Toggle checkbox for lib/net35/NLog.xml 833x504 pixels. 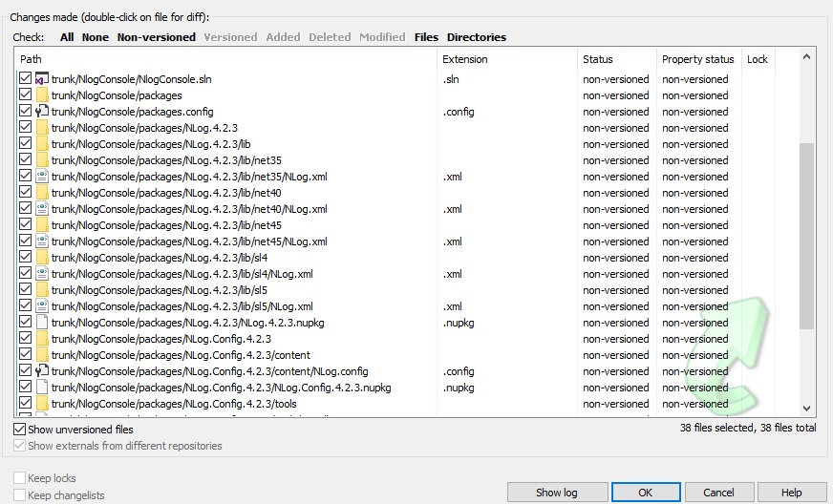point(25,176)
